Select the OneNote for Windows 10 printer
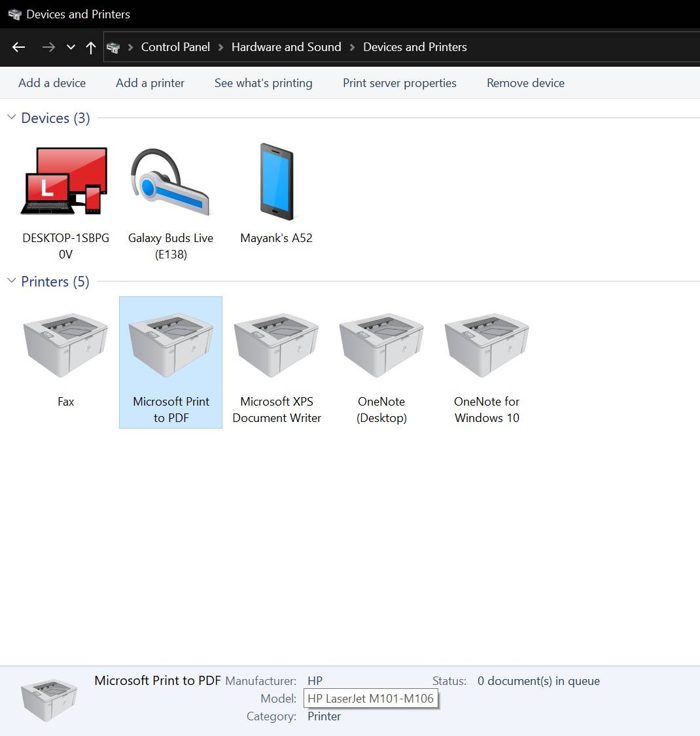Image resolution: width=700 pixels, height=736 pixels. pyautogui.click(x=487, y=345)
